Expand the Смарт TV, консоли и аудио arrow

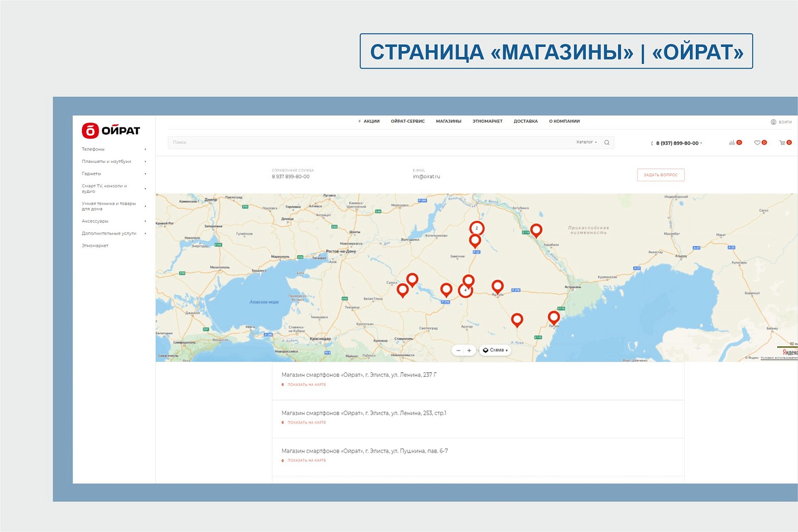tap(145, 188)
